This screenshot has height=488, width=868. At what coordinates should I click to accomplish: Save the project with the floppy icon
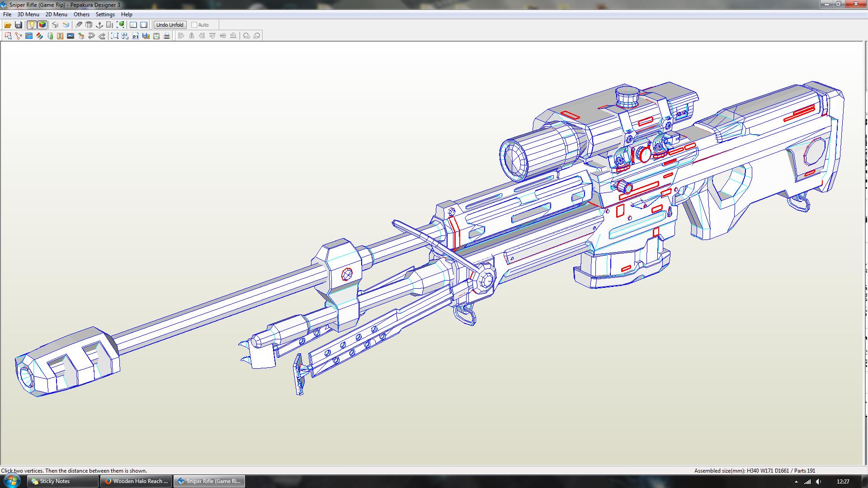click(19, 25)
